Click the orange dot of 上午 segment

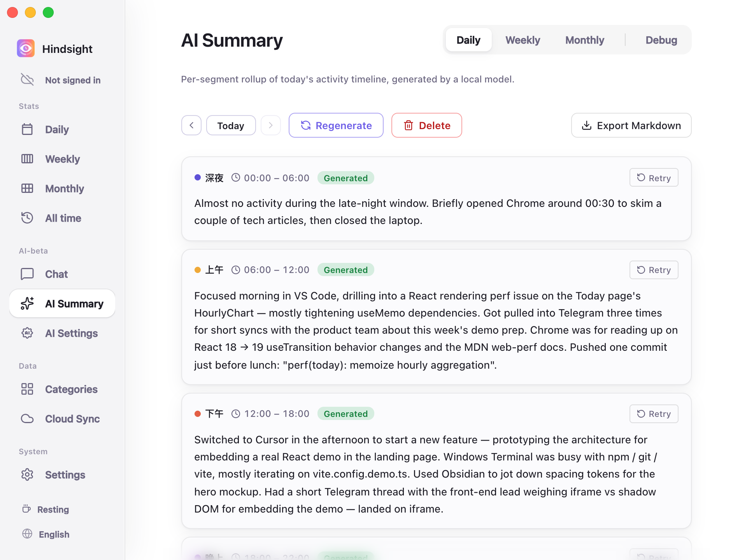click(198, 269)
